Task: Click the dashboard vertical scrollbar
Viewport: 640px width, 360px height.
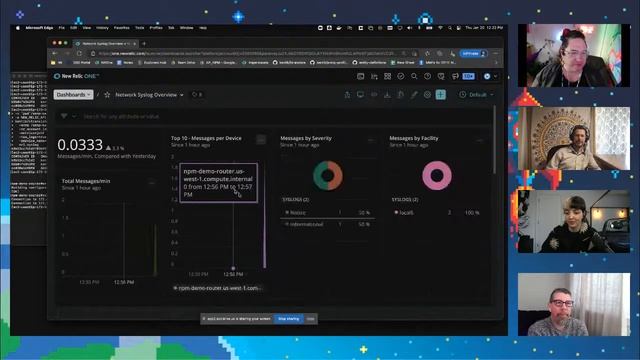Action: (x=495, y=139)
